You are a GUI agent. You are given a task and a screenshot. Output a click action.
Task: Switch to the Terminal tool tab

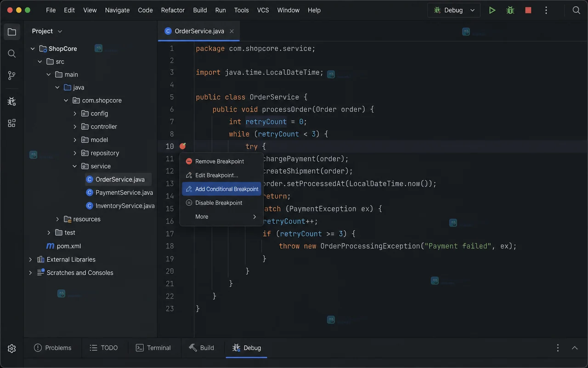153,348
